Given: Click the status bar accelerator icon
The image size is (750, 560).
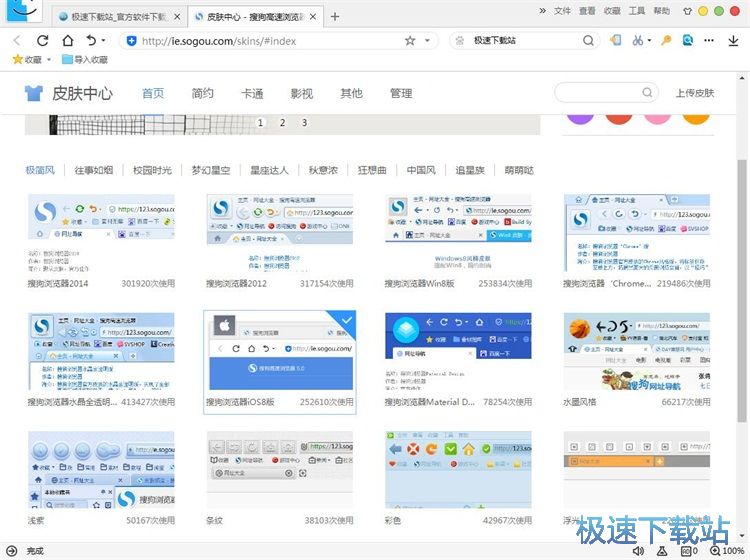Looking at the screenshot, I should click(x=662, y=551).
